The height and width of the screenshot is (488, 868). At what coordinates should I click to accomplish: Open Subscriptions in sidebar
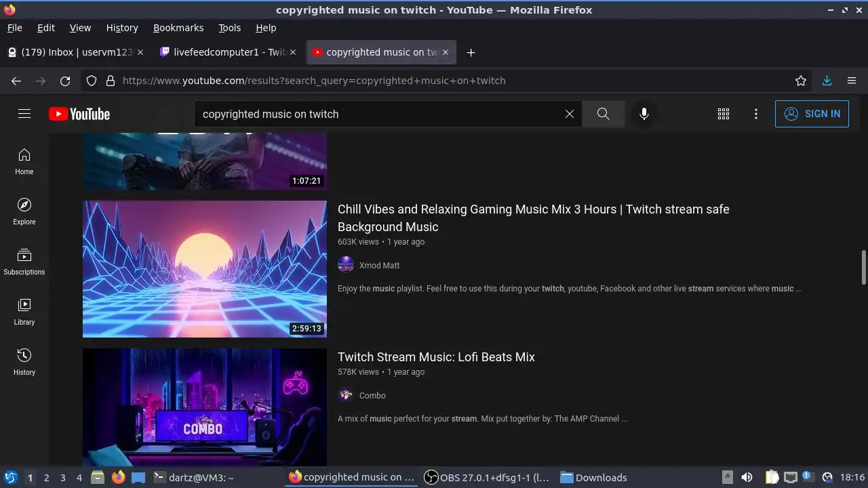(x=24, y=262)
